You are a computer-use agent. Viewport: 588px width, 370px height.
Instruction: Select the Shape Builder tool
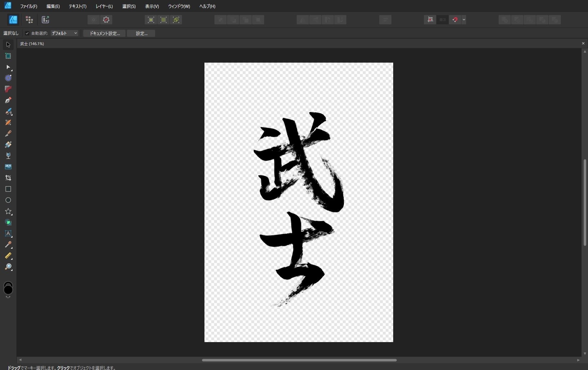tap(8, 223)
